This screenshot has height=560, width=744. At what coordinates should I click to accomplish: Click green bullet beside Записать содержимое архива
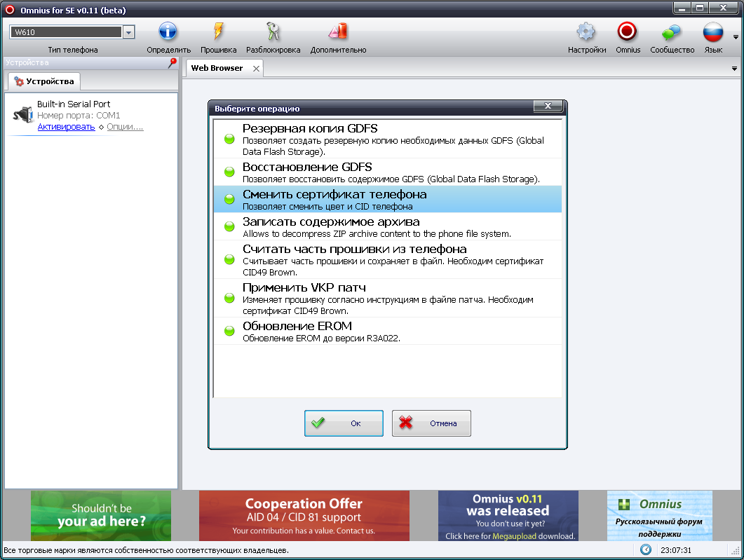[229, 226]
